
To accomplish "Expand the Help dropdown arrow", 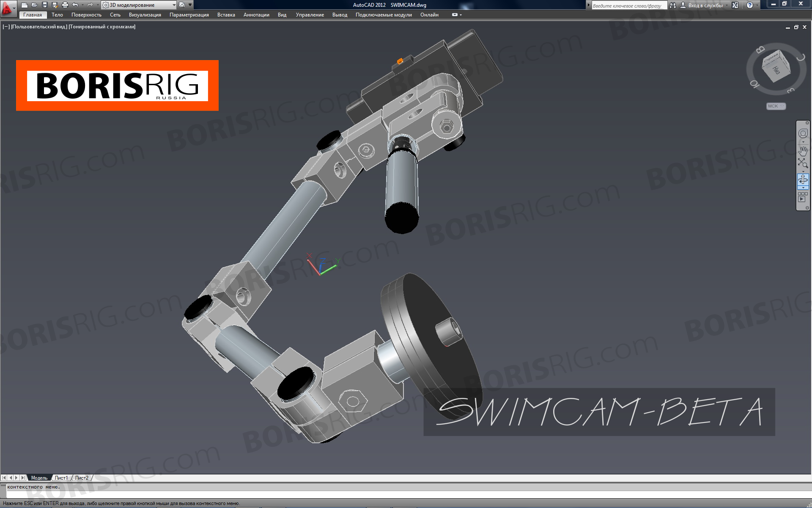I will pos(757,5).
